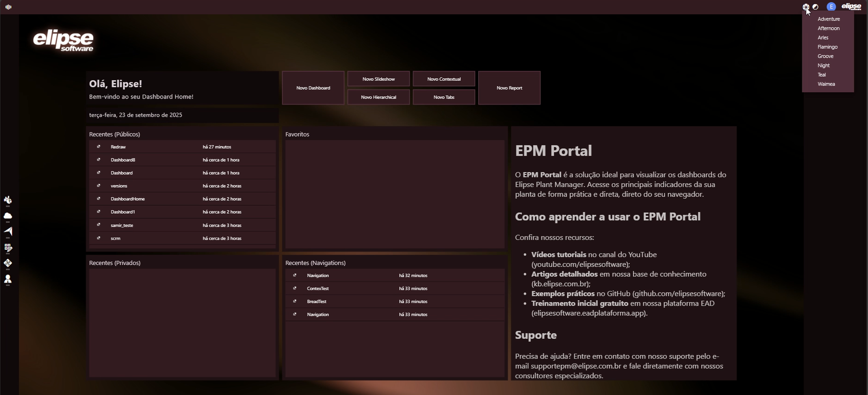Open the user profile sidebar icon
This screenshot has height=395, width=868.
8,279
